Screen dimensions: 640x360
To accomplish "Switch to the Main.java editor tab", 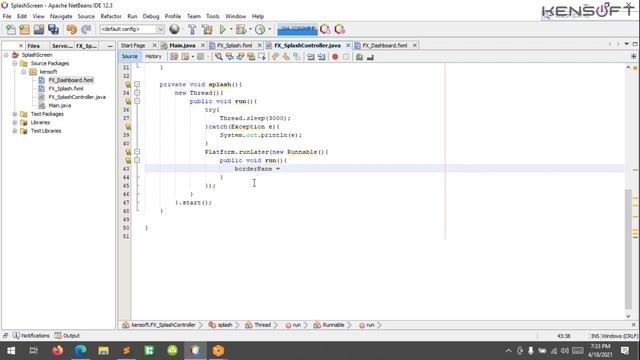I will [x=182, y=45].
